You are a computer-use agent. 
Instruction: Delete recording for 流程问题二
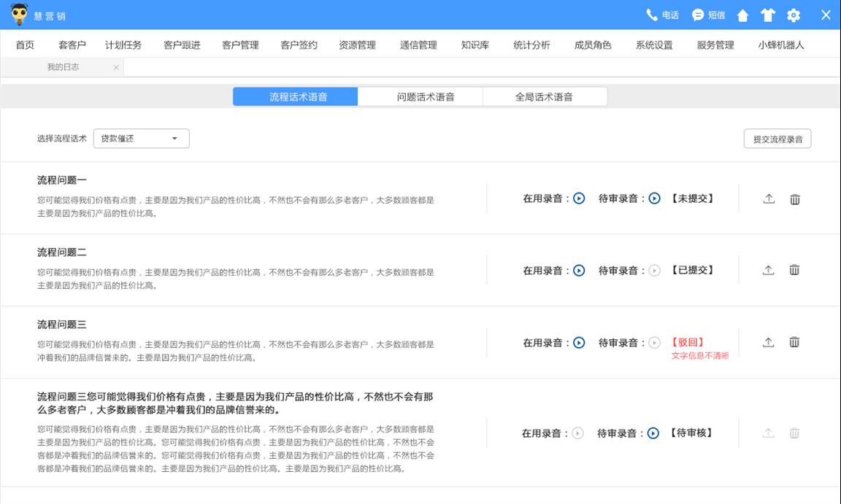[x=794, y=270]
